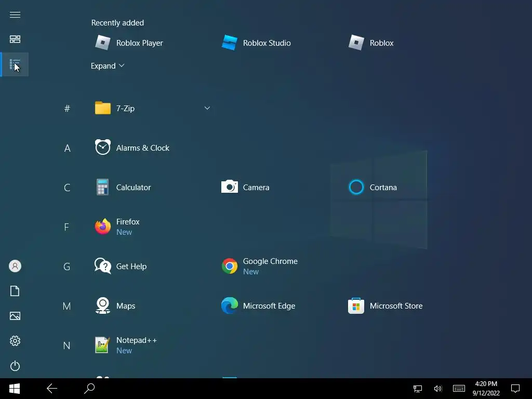Expand the 7-Zip folder chevron
532x399 pixels.
pyautogui.click(x=207, y=108)
